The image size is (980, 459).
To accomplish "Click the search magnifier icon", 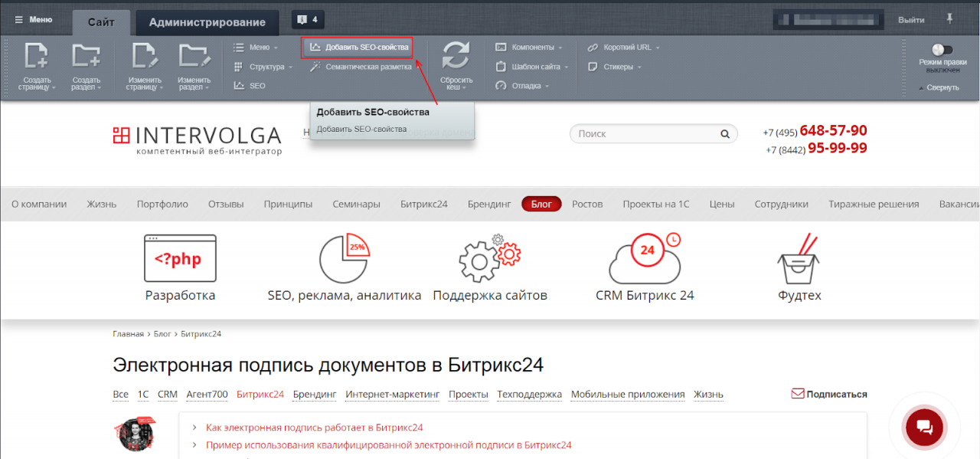I will click(x=724, y=133).
